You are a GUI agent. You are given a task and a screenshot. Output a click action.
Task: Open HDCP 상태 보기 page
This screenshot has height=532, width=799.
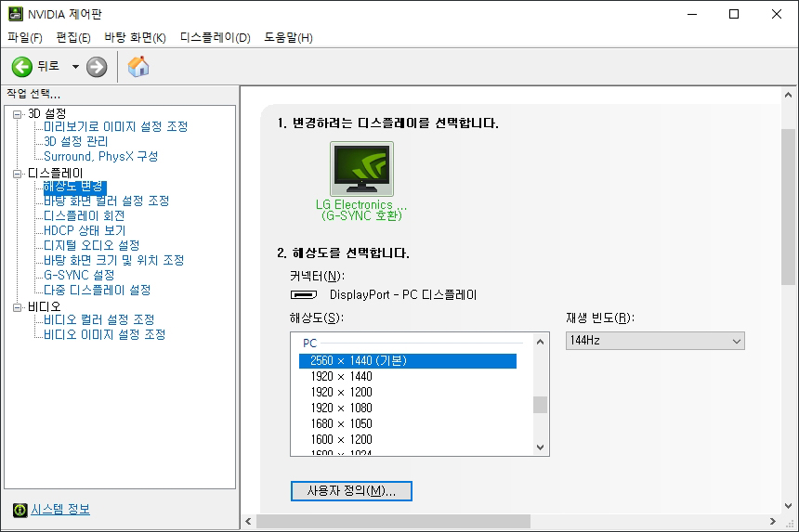[x=85, y=230]
